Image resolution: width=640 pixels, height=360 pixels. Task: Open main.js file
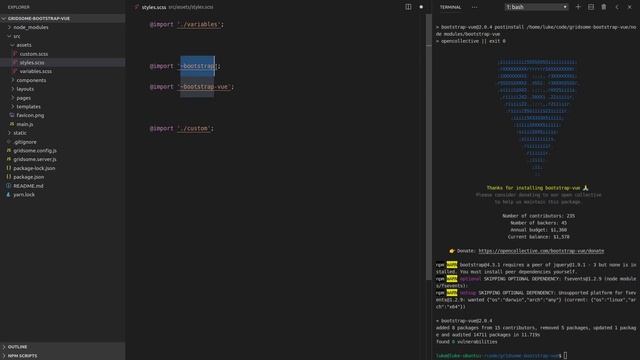coord(24,124)
